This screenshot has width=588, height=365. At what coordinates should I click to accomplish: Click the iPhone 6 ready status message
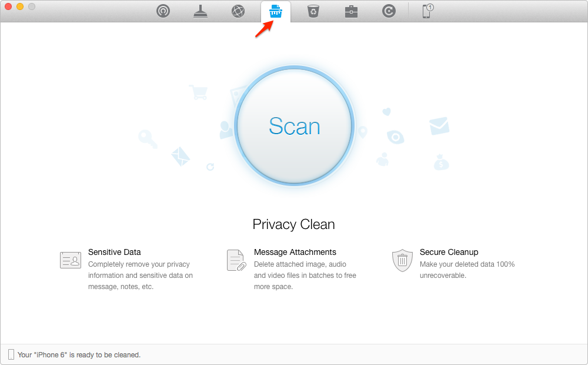[x=81, y=354]
